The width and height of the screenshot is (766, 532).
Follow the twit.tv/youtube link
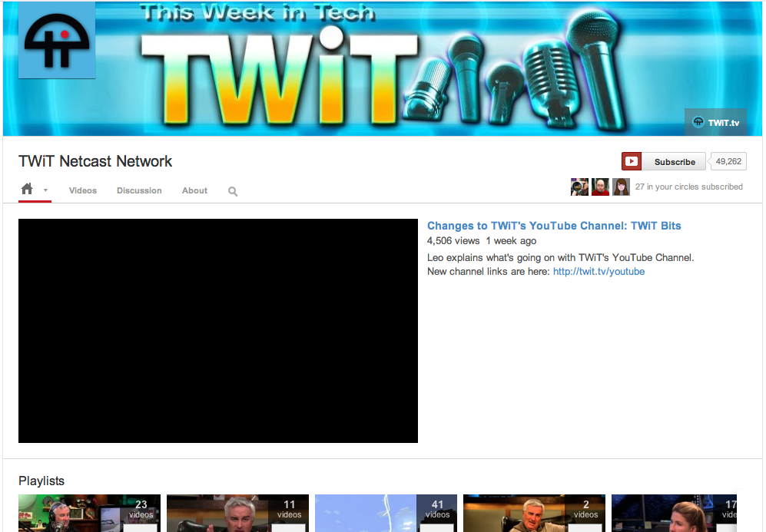point(599,271)
